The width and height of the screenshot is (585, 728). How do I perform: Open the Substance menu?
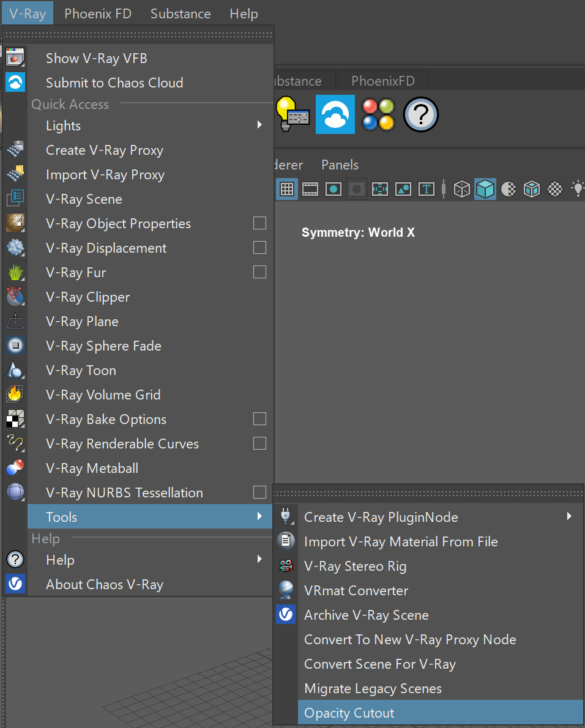(x=181, y=13)
